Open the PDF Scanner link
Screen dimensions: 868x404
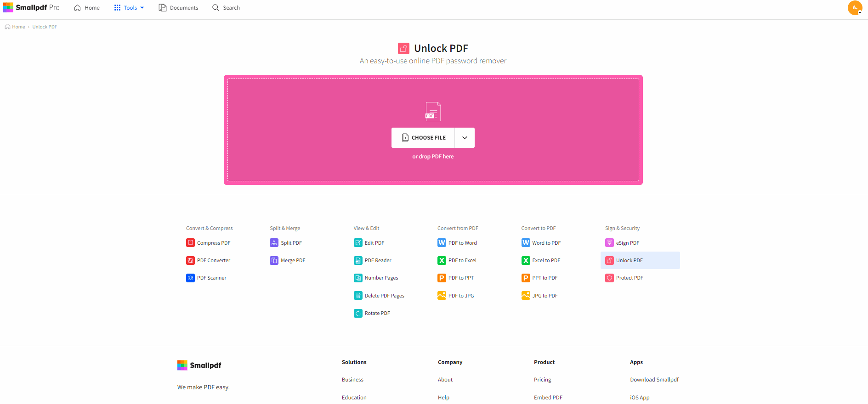pos(212,278)
